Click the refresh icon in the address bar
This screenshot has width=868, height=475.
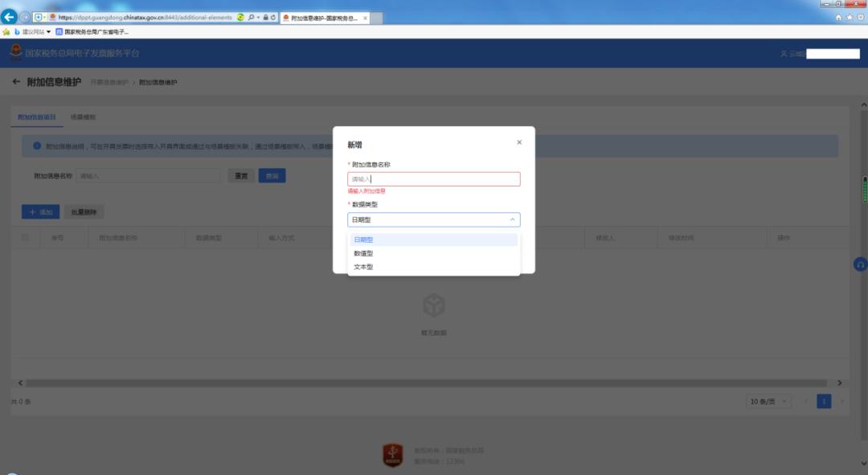coord(273,17)
